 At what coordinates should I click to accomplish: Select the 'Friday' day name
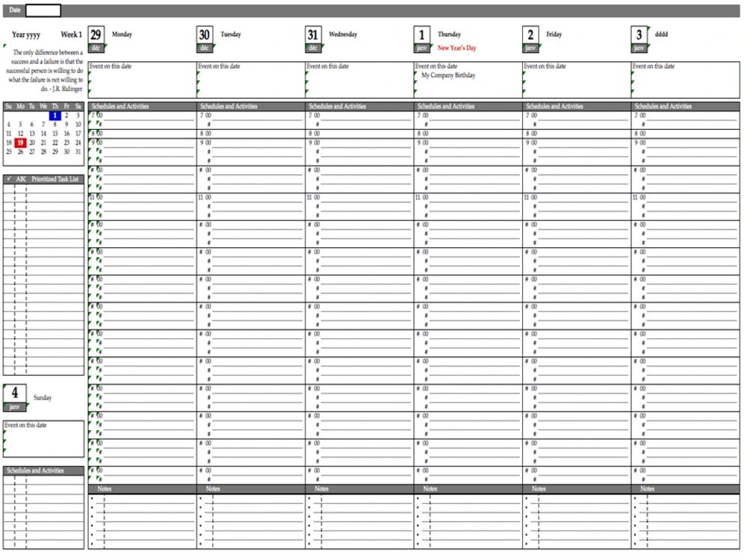(554, 34)
